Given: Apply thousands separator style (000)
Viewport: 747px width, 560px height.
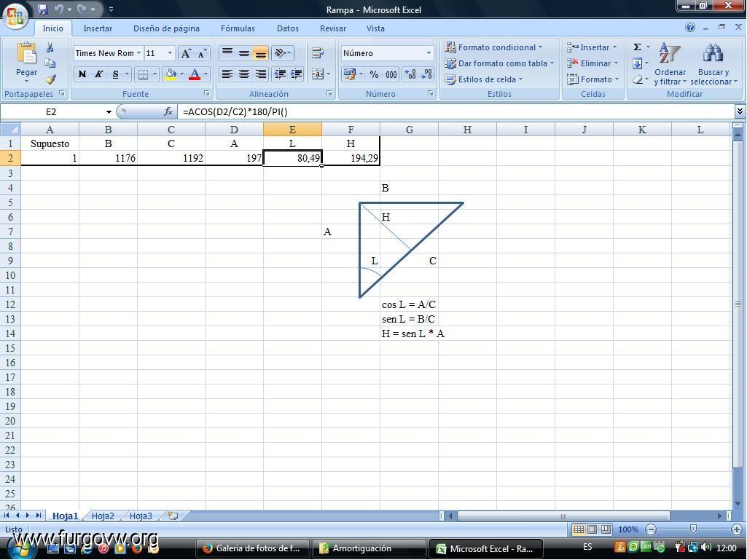Looking at the screenshot, I should tap(391, 74).
